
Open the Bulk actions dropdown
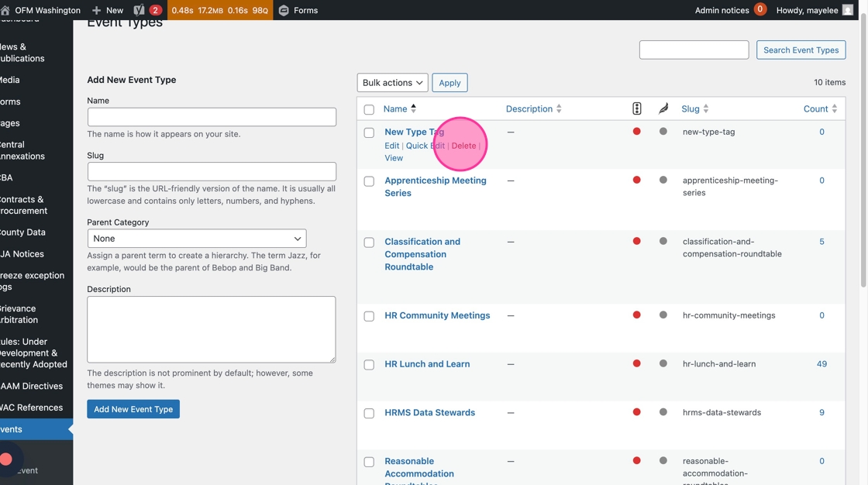pyautogui.click(x=392, y=83)
